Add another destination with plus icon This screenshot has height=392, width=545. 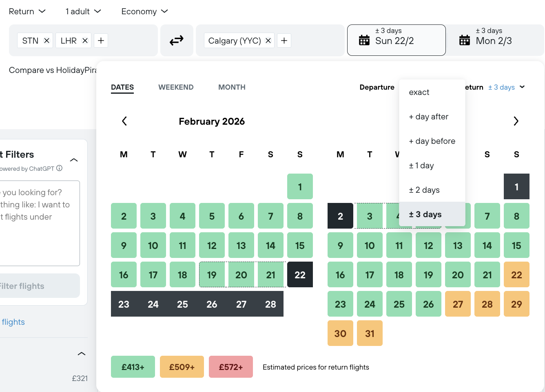(284, 41)
